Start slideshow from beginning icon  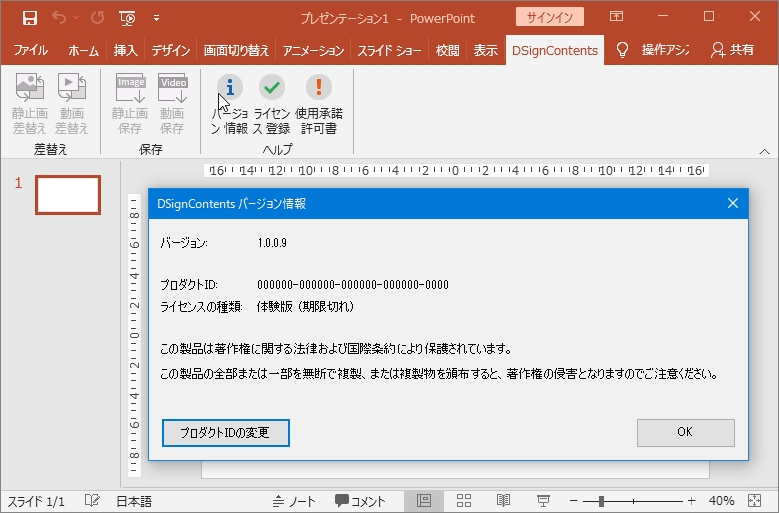point(127,18)
